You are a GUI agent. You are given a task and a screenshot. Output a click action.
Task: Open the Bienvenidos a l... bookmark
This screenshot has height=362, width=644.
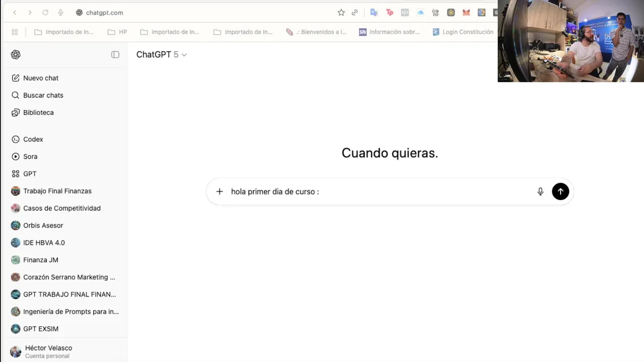tap(316, 32)
